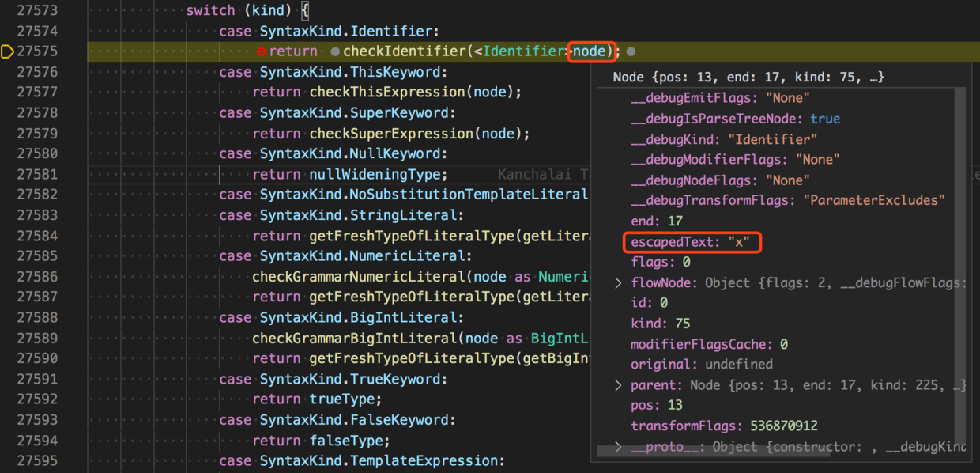Click the yellow debug execution arrow in gutter
This screenshot has width=980, height=473.
(8, 51)
